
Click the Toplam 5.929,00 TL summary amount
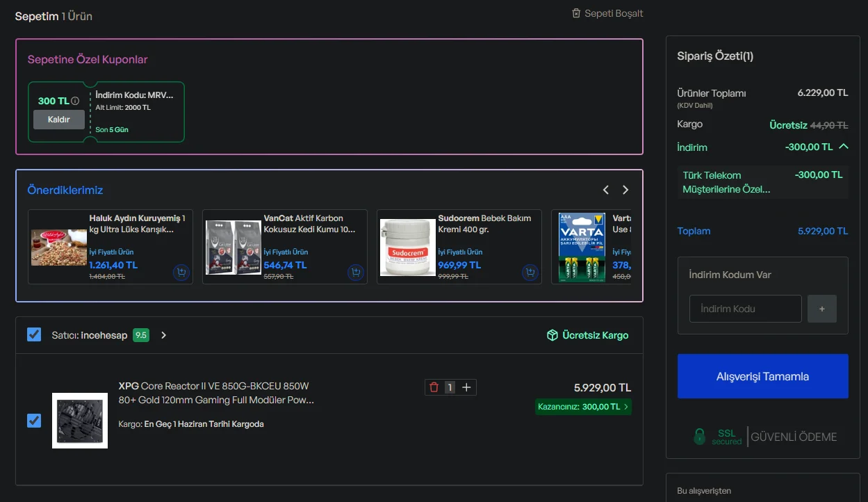823,231
